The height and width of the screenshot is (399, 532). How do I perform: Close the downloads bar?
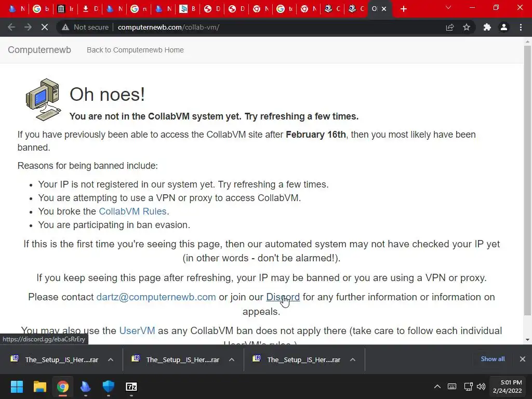[523, 359]
